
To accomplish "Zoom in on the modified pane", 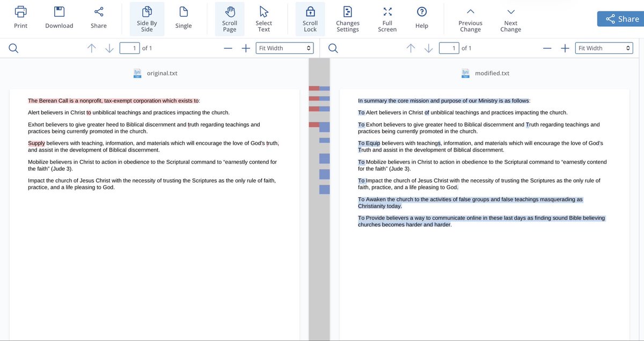I will (x=565, y=48).
